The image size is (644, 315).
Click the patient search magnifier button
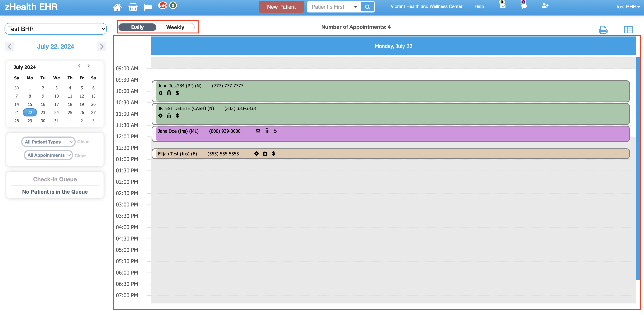pyautogui.click(x=367, y=7)
